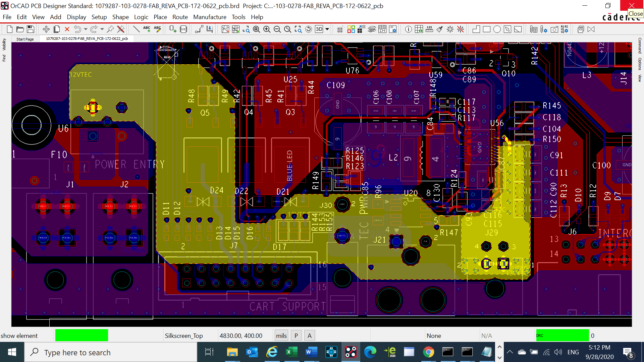644x362 pixels.
Task: Click the Dehighlight crossed sun icon
Action: pyautogui.click(x=461, y=29)
